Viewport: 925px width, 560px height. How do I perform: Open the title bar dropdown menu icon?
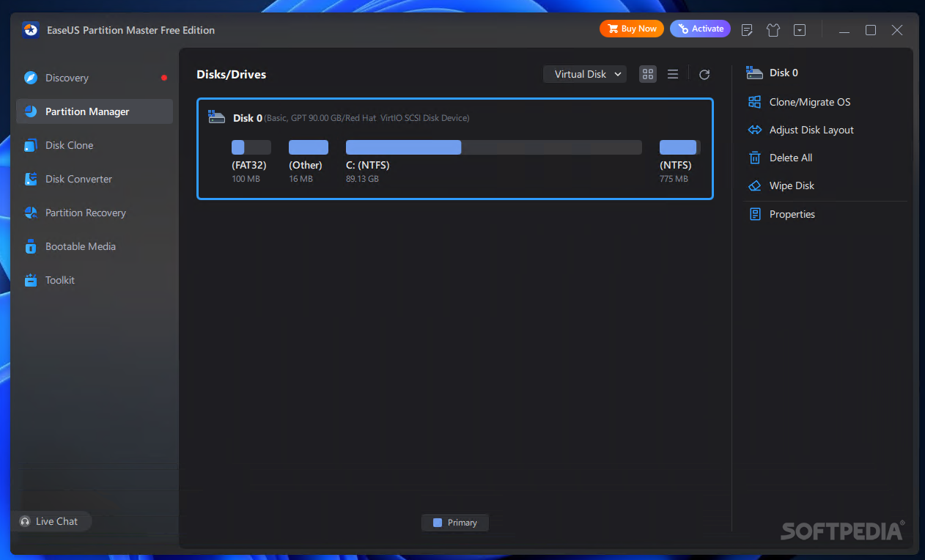tap(800, 30)
